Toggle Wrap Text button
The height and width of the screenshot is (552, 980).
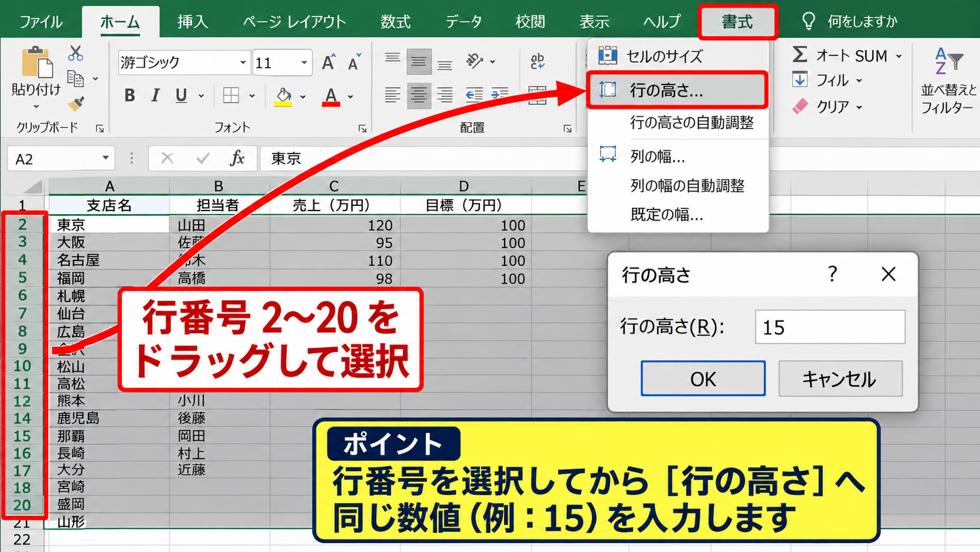click(537, 60)
